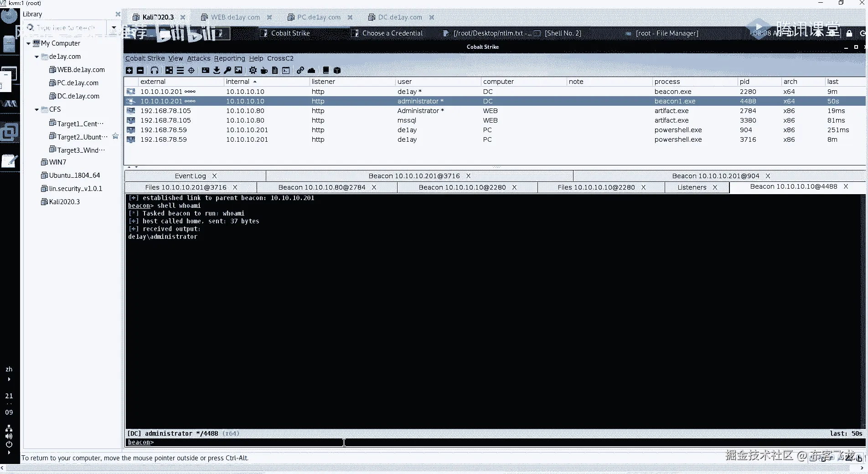View screenshots using the picture icon

pos(238,70)
